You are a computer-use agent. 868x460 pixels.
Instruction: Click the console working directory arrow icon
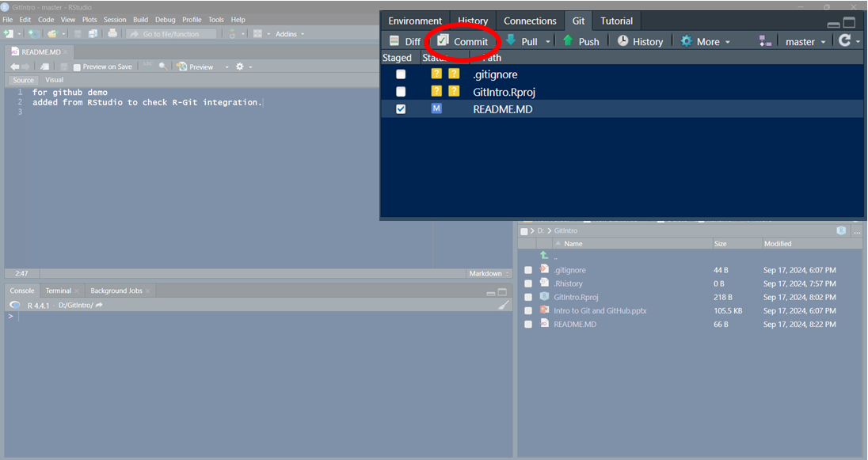point(99,305)
